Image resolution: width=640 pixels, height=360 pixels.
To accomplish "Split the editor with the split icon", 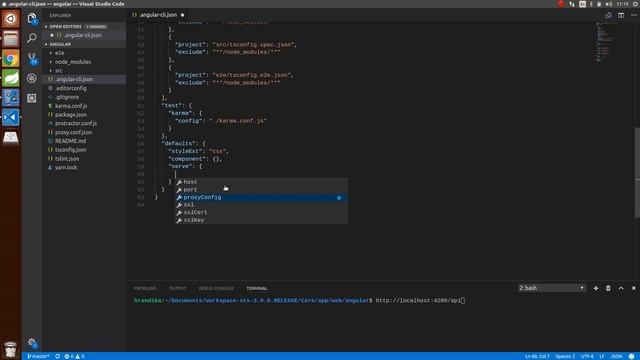I will (x=621, y=15).
